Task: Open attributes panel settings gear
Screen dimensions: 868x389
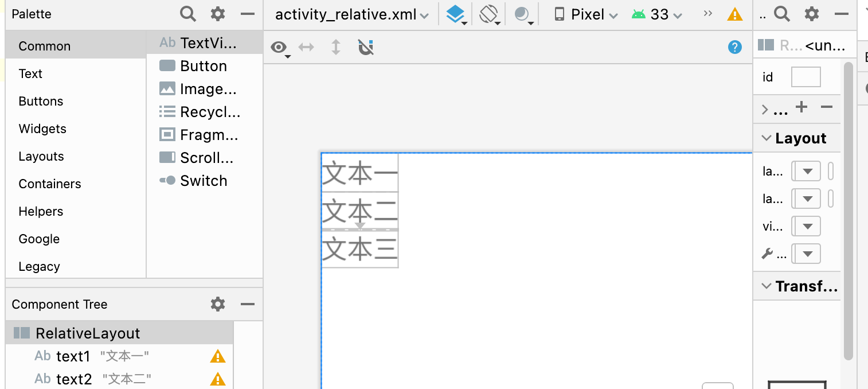Action: click(x=812, y=14)
